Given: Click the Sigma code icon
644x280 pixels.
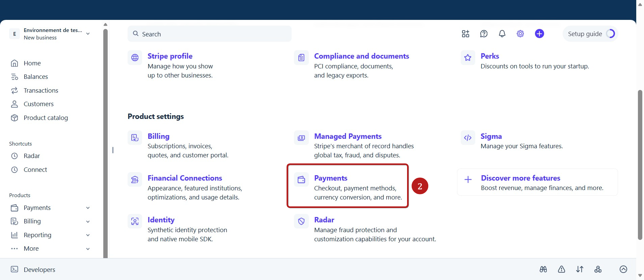Looking at the screenshot, I should [468, 138].
